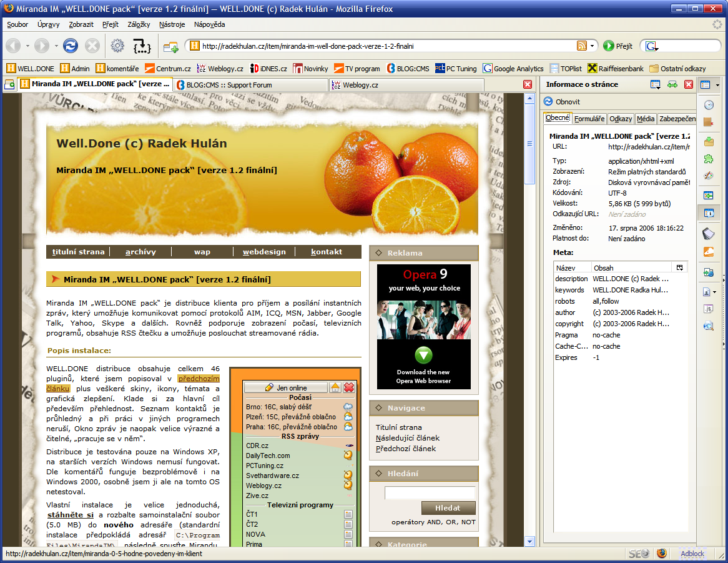Viewport: 728px width, 563px height.
Task: Click the scroll down arrow of the page
Action: (x=529, y=541)
